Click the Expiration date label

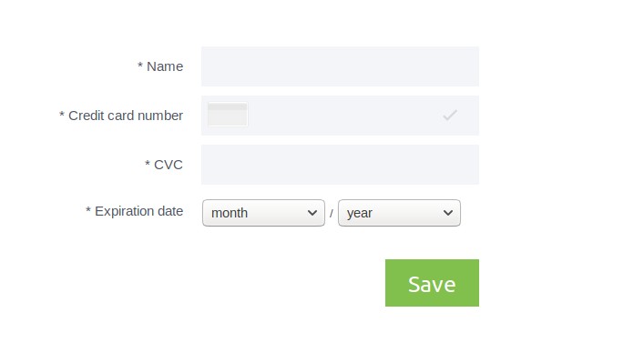coord(138,211)
